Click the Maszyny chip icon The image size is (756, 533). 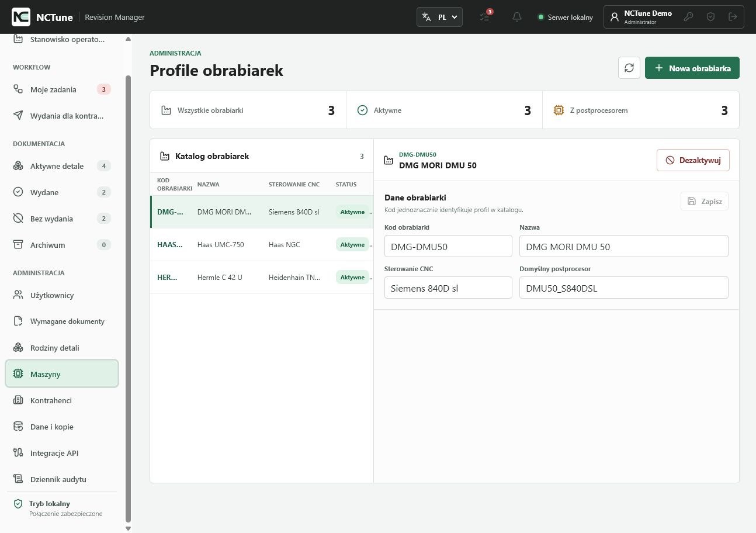[18, 374]
